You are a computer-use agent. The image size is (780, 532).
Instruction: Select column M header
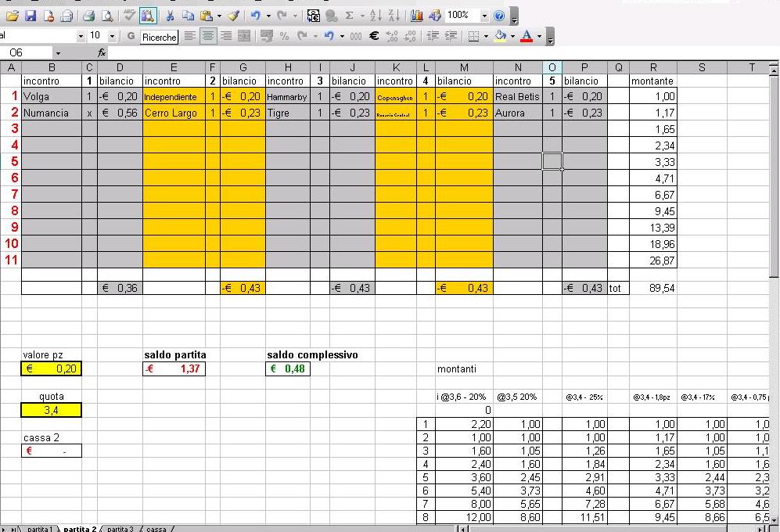point(464,67)
